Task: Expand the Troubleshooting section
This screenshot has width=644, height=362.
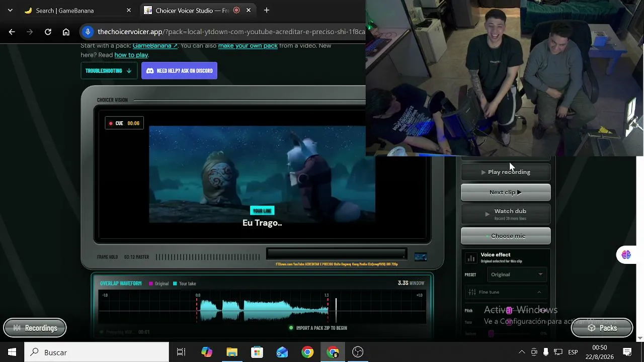Action: (x=109, y=71)
